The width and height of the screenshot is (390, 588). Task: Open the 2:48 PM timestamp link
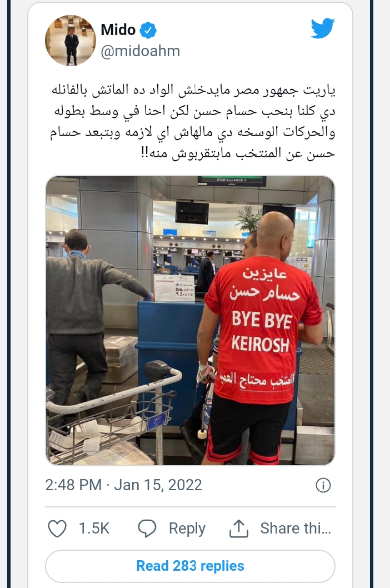pos(73,485)
